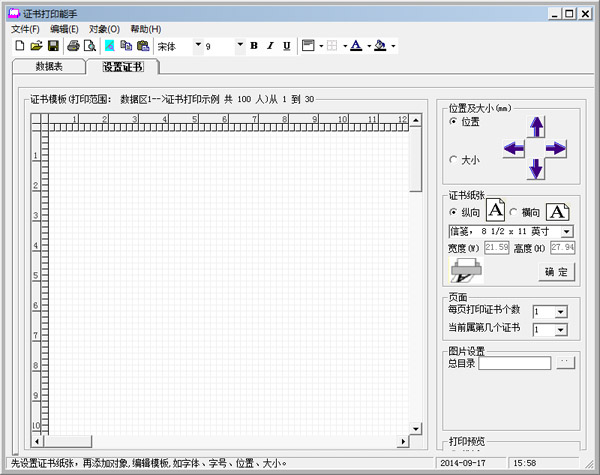
Task: Click the text box object icon
Action: click(x=308, y=46)
